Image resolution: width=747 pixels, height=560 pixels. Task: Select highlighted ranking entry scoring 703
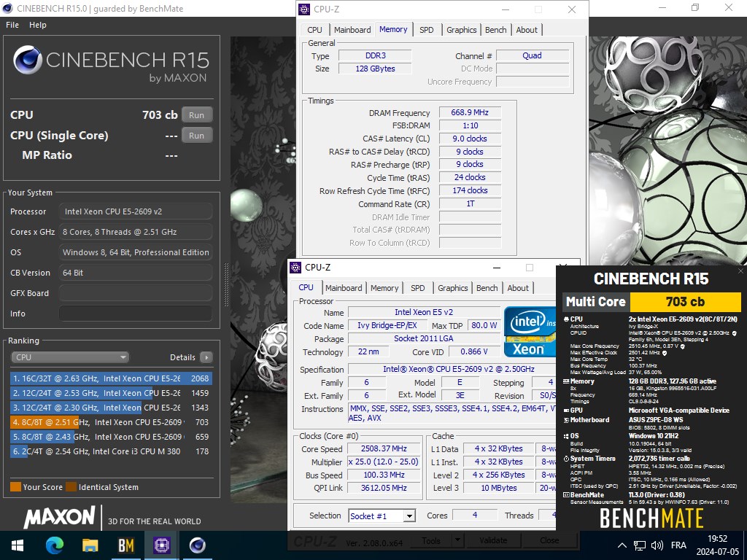(111, 422)
